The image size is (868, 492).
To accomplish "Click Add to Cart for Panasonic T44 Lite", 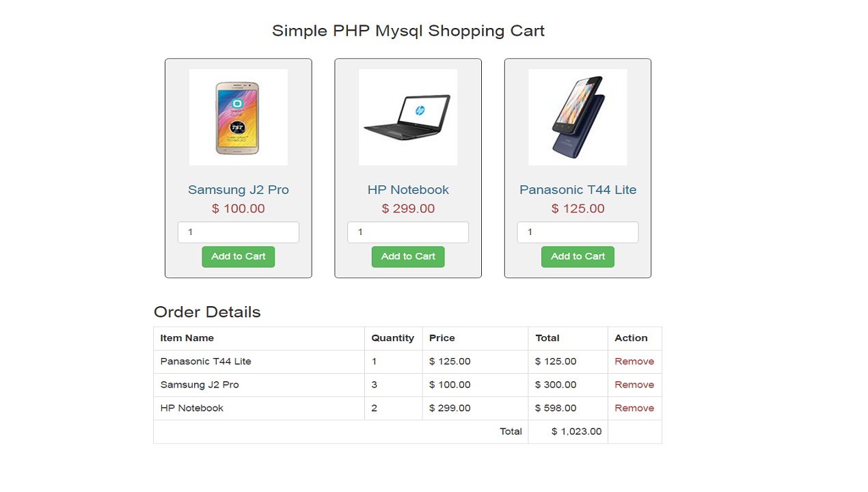I will 578,256.
